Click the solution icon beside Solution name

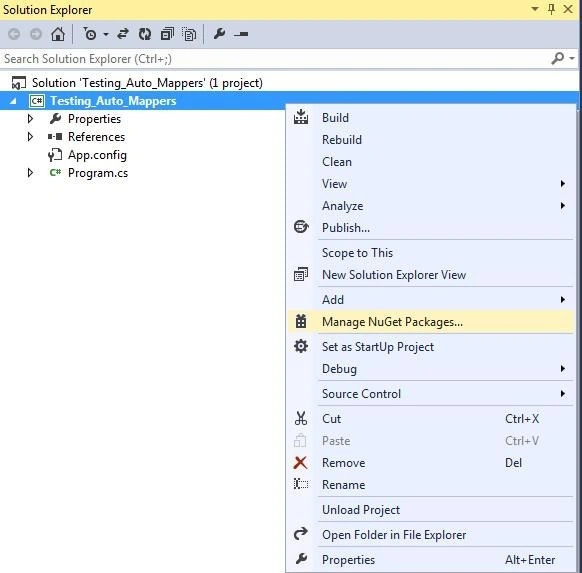point(19,83)
